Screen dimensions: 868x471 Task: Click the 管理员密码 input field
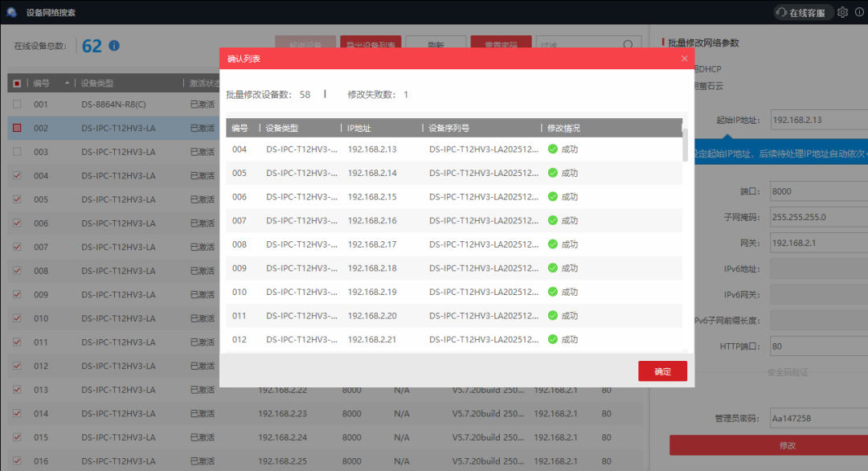[x=817, y=419]
